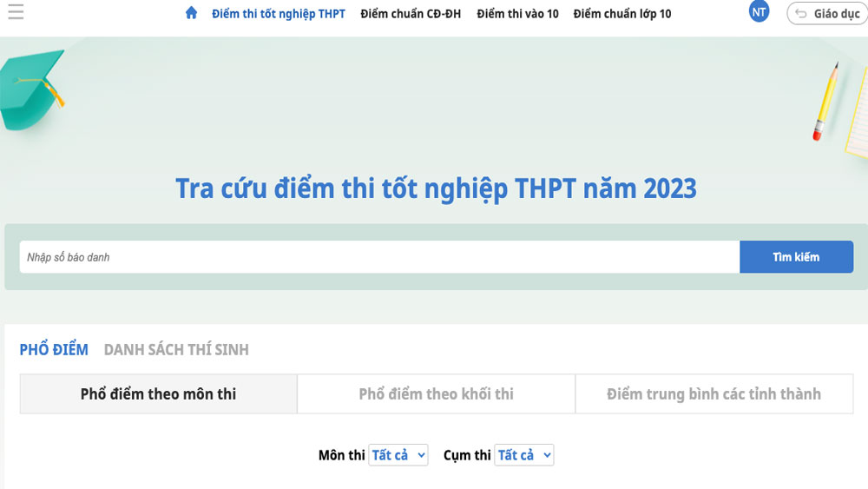Viewport: 868px width, 489px height.
Task: Click the home icon in navigation
Action: (x=192, y=13)
